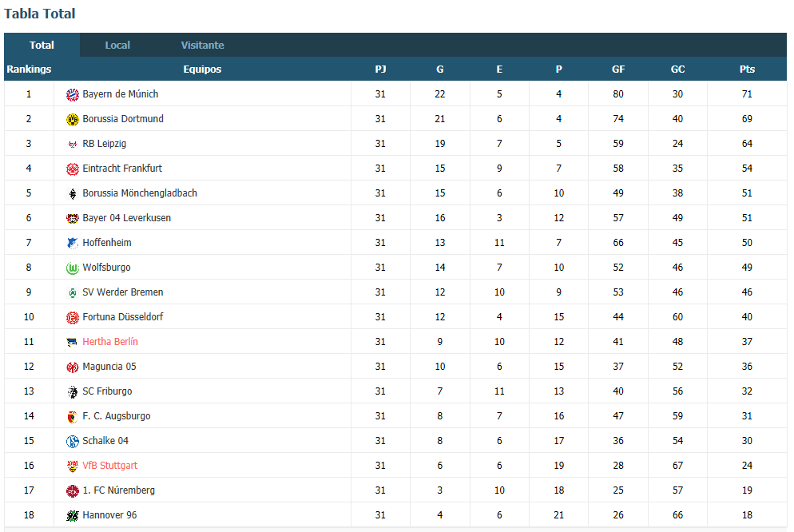The width and height of the screenshot is (794, 532).
Task: Sort table by Pts column header
Action: tap(747, 69)
